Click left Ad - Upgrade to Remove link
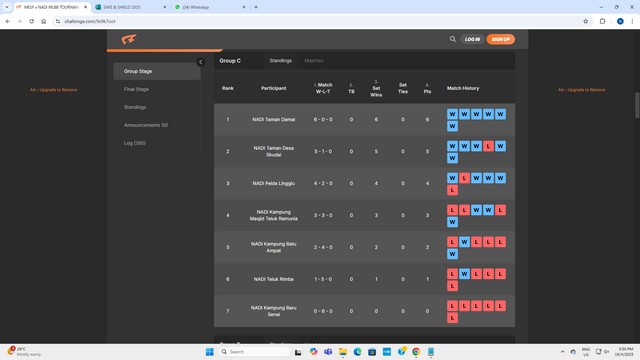640x360 pixels. click(53, 90)
